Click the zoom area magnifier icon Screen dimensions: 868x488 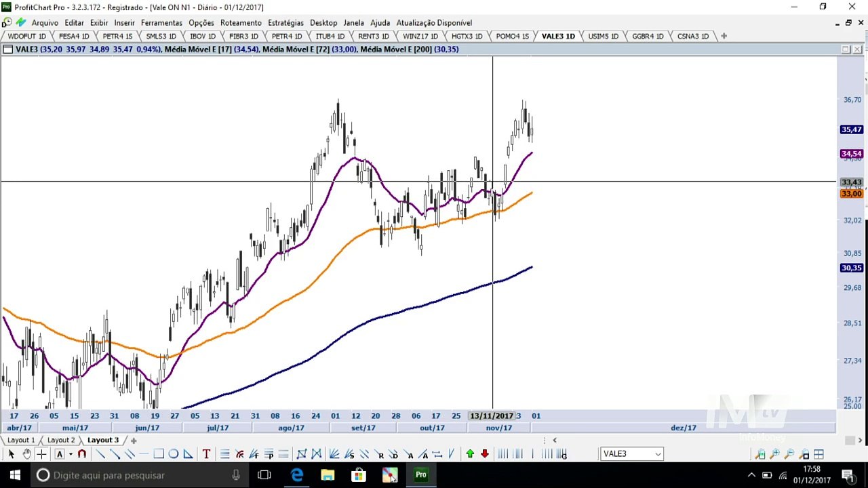[x=804, y=454]
